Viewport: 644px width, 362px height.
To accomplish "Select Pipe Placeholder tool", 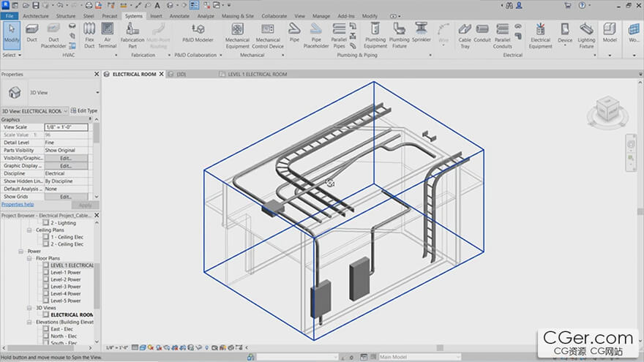I will pyautogui.click(x=316, y=36).
